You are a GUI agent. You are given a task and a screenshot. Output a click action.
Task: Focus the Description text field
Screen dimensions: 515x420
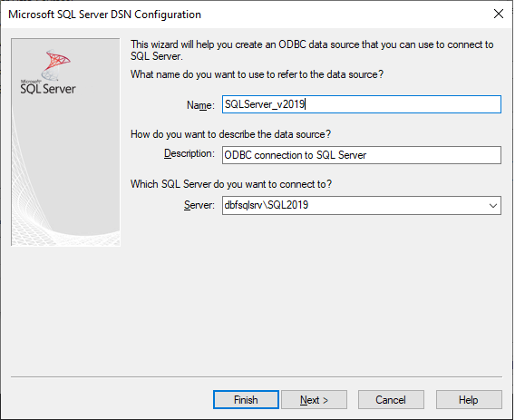[362, 155]
